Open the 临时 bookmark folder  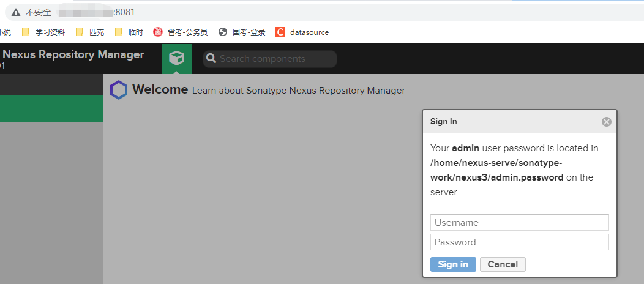[129, 32]
